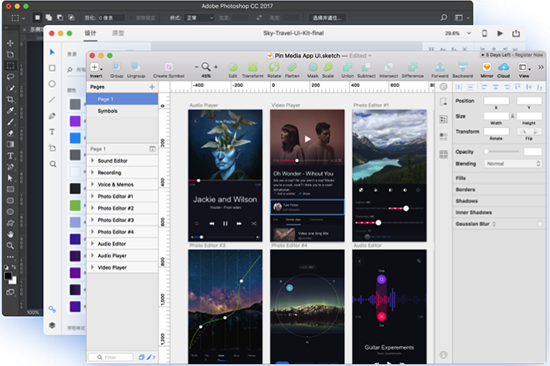550x366 pixels.
Task: Pick the green color swatch in Adobe XD
Action: coord(75,205)
